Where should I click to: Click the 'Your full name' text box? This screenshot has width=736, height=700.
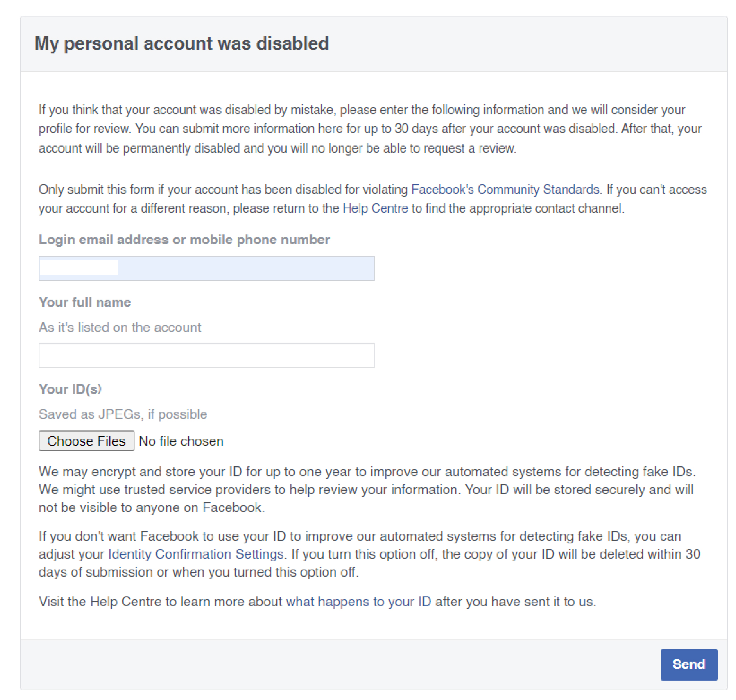206,355
